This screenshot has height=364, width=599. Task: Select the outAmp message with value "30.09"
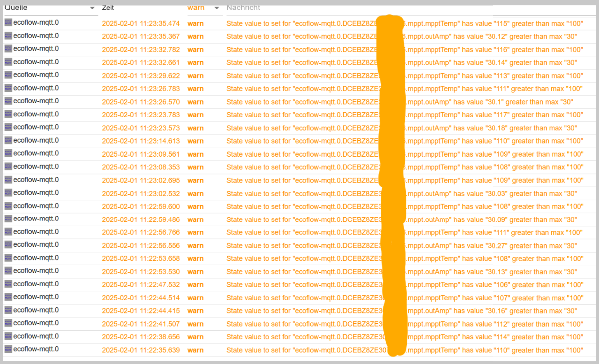click(x=401, y=220)
